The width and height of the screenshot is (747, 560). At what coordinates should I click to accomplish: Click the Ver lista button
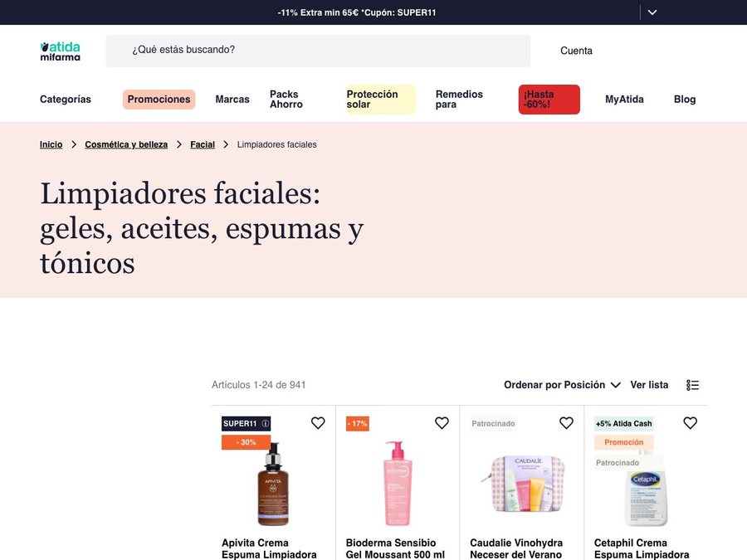coord(649,385)
